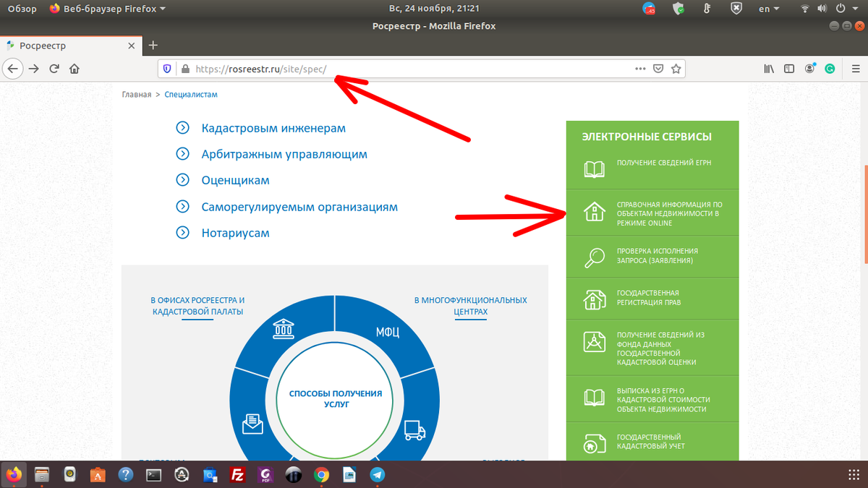Open Справочная информация по объектам недвижимости online
Image resolution: width=868 pixels, height=488 pixels.
pos(652,213)
